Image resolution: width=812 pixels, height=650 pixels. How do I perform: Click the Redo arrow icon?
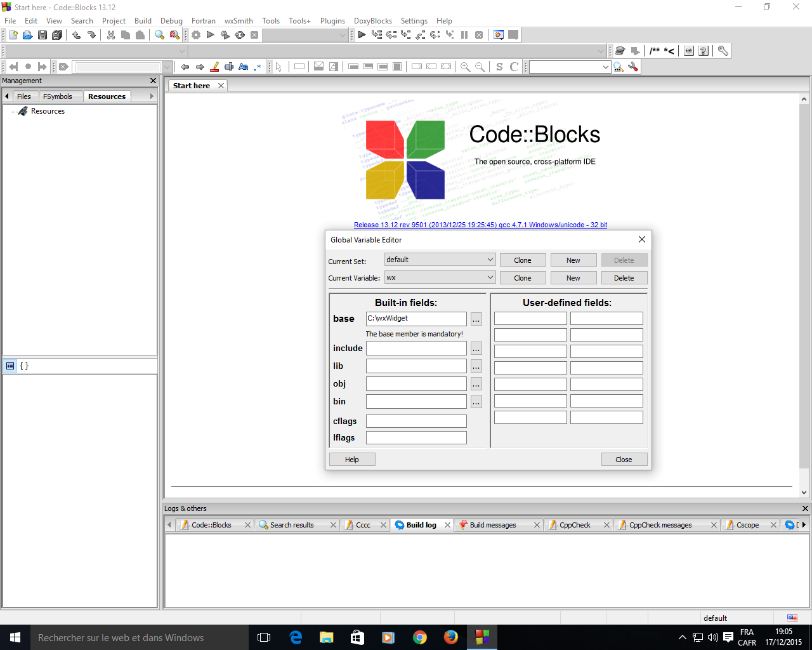coord(91,35)
